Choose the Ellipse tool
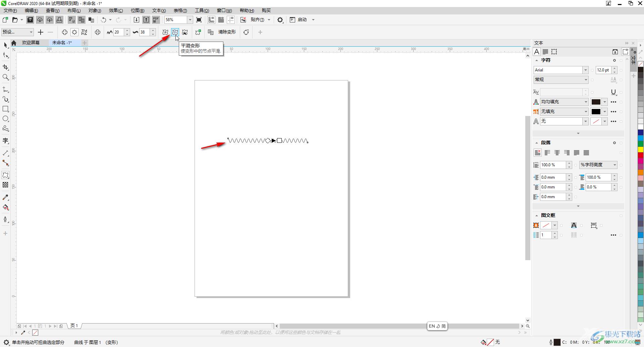Viewport: 644px width, 347px height. click(5, 119)
